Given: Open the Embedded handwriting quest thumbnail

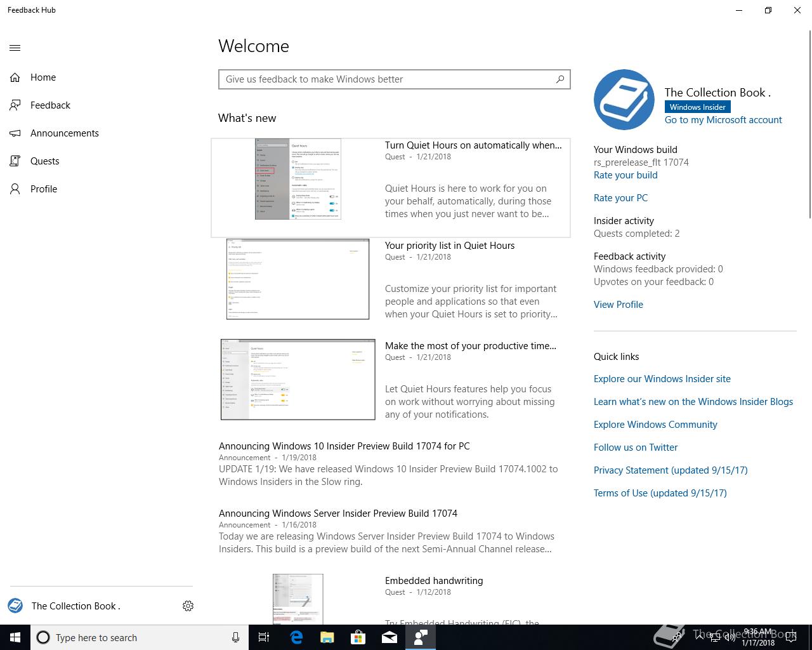Looking at the screenshot, I should [298, 599].
